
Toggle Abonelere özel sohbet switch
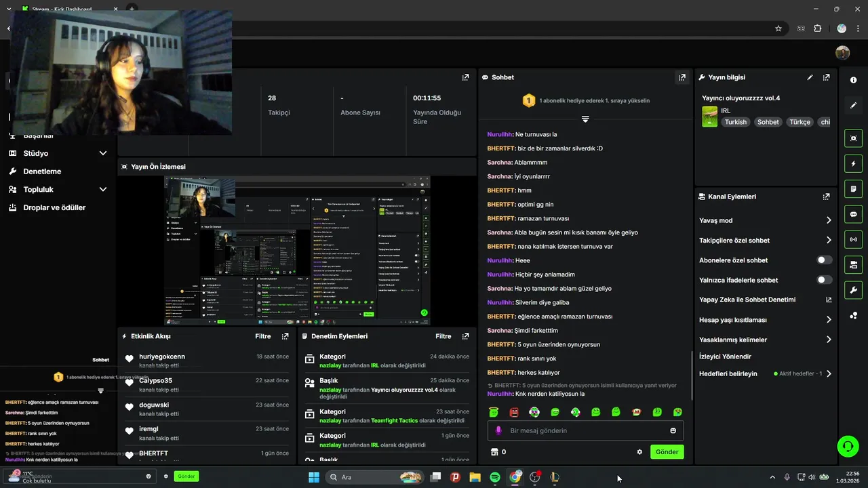(825, 260)
